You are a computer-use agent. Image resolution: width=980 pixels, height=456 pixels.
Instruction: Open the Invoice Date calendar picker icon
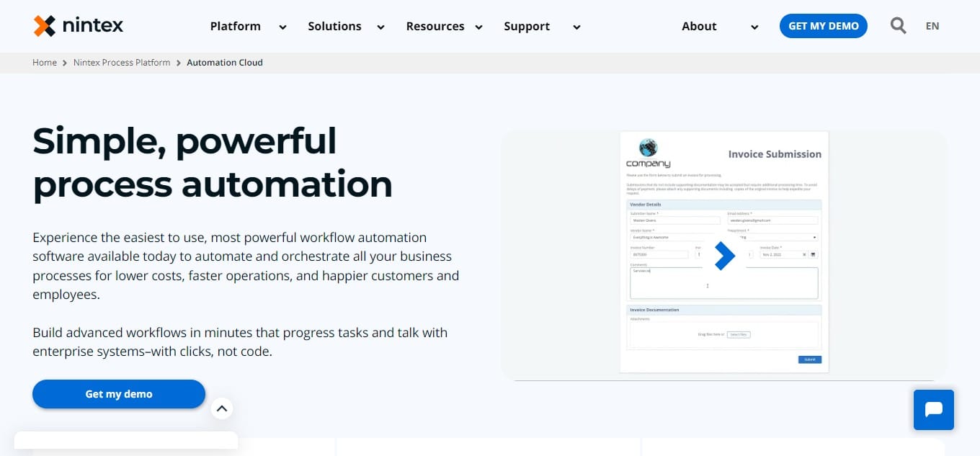813,254
